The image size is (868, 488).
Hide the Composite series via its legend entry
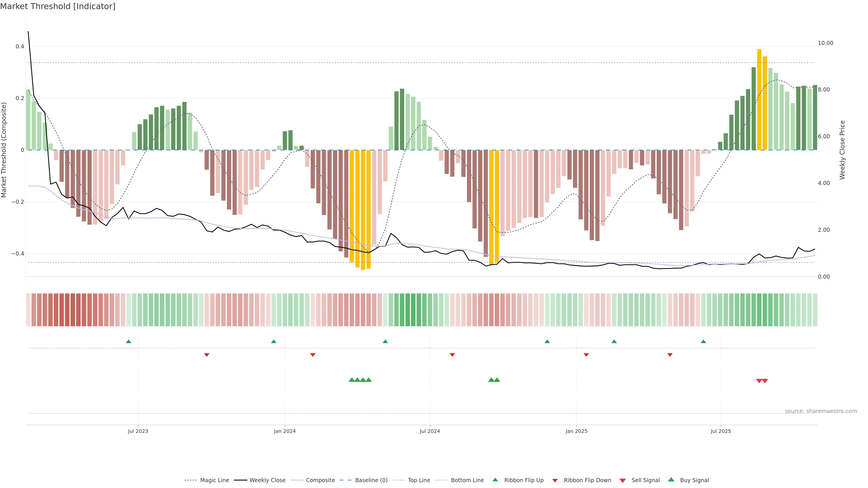coord(320,480)
